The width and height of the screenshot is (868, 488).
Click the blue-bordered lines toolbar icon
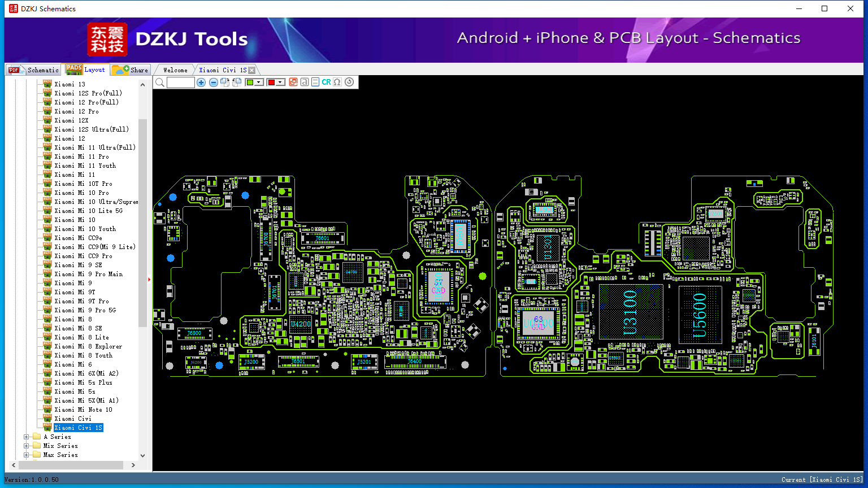point(315,82)
